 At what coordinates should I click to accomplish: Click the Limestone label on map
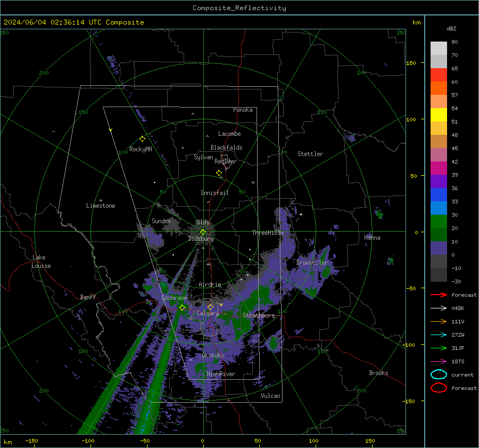click(x=101, y=206)
